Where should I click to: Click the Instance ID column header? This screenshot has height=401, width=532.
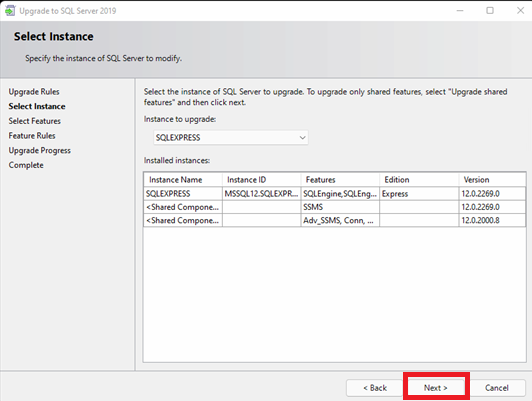pos(262,179)
